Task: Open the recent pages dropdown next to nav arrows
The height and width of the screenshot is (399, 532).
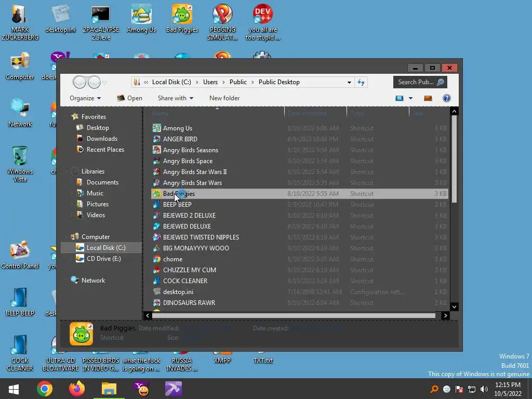Action: click(105, 82)
